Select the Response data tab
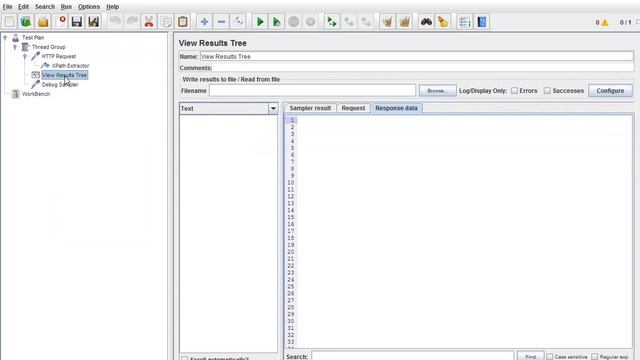Viewport: 640px width, 360px height. pyautogui.click(x=396, y=108)
